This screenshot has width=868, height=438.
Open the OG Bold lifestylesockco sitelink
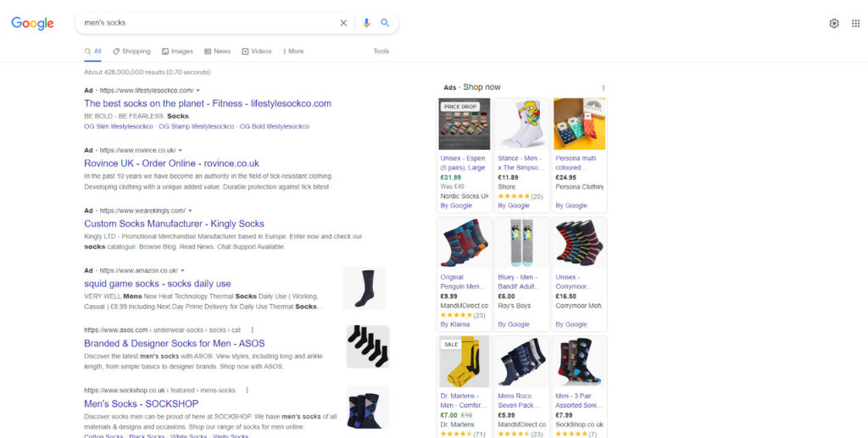tap(275, 126)
